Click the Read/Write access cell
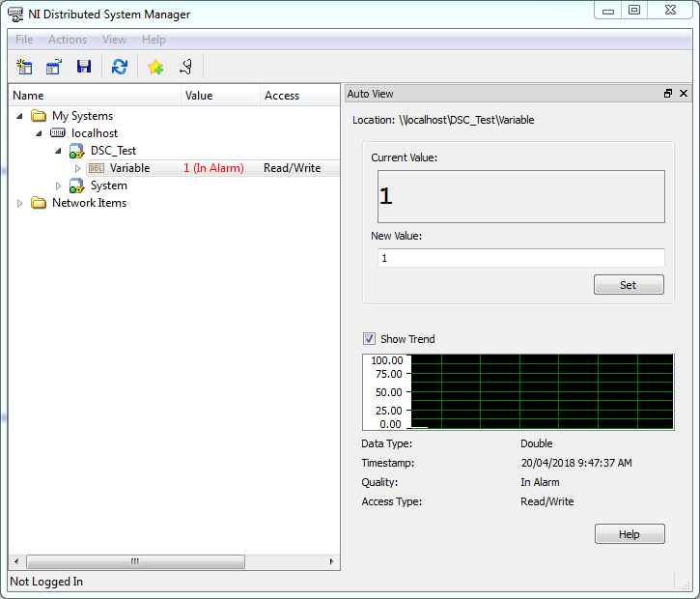700x599 pixels. pos(292,168)
